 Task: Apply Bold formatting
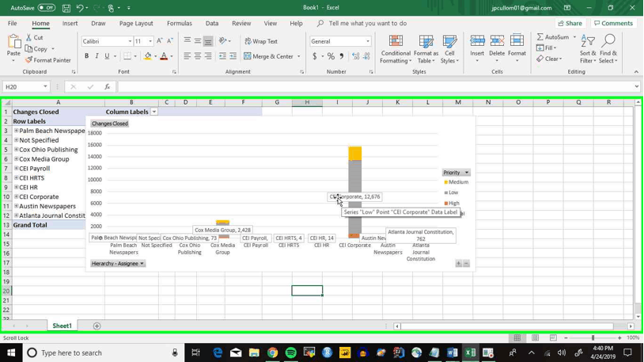tap(86, 56)
